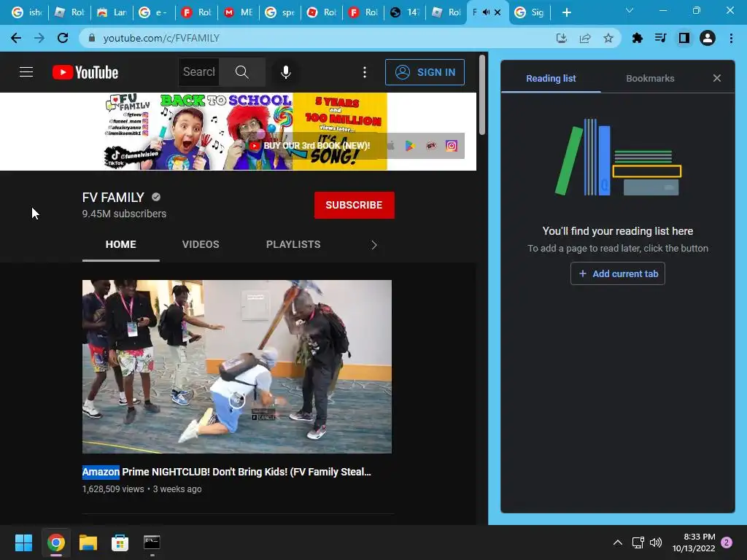Click the 9.45M subscribers text
The width and height of the screenshot is (747, 560).
tap(124, 214)
